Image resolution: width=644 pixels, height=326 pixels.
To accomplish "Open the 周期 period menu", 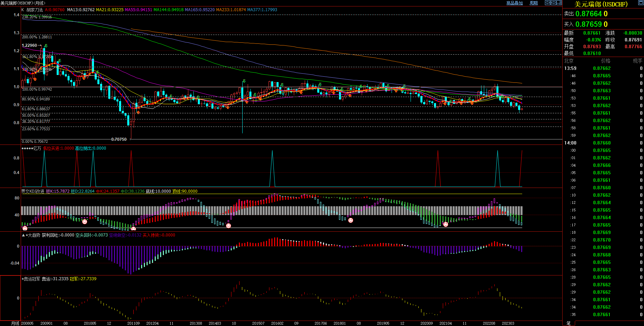I will (x=534, y=3).
